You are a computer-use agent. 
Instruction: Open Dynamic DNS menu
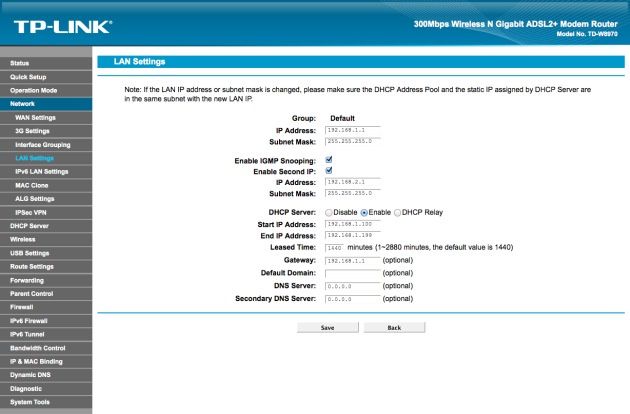point(46,375)
